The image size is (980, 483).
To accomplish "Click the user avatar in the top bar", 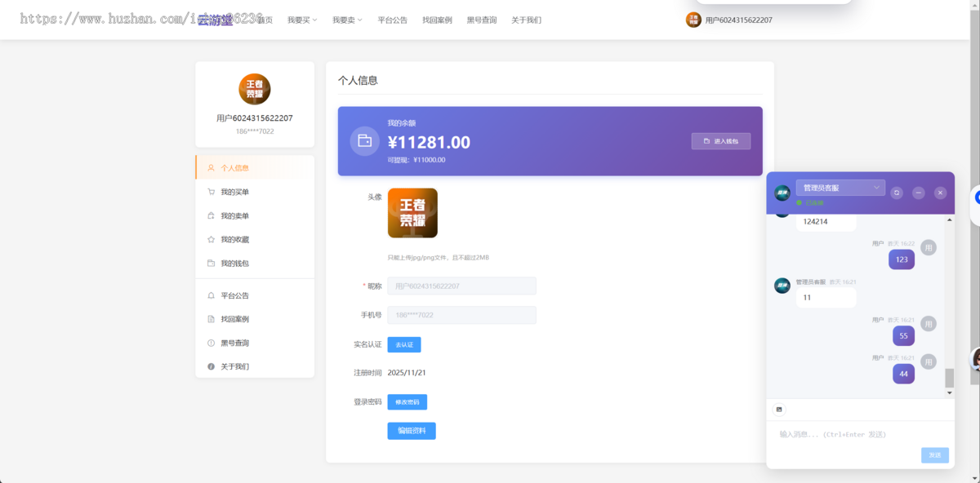I will (x=693, y=20).
